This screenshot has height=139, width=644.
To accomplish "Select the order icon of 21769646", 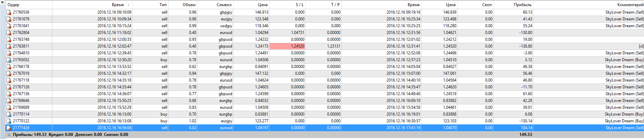I will coord(9,101).
